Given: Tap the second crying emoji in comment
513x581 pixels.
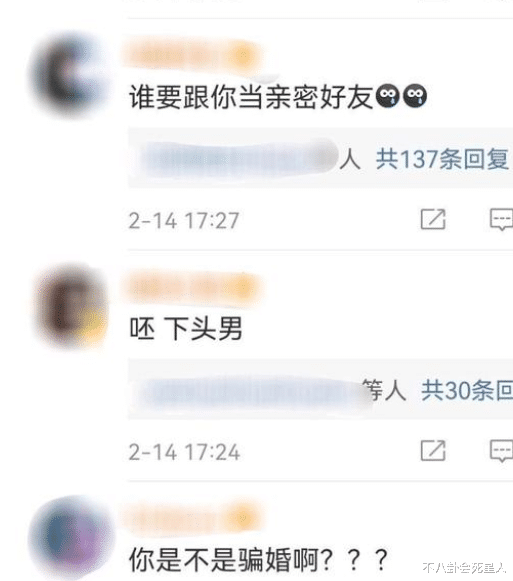Looking at the screenshot, I should pos(415,96).
